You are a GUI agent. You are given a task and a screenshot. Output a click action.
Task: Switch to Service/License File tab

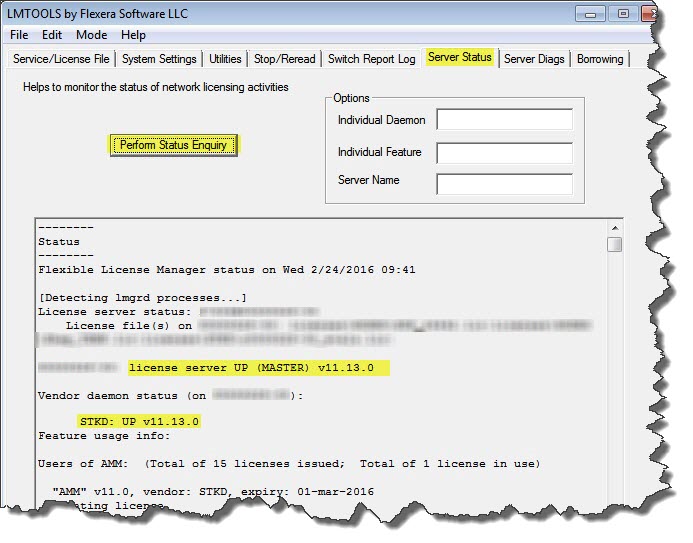click(x=61, y=59)
